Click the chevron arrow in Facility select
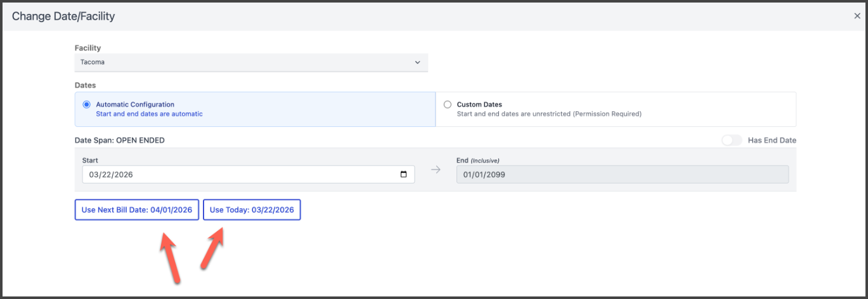Viewport: 868px width, 299px height. point(417,62)
